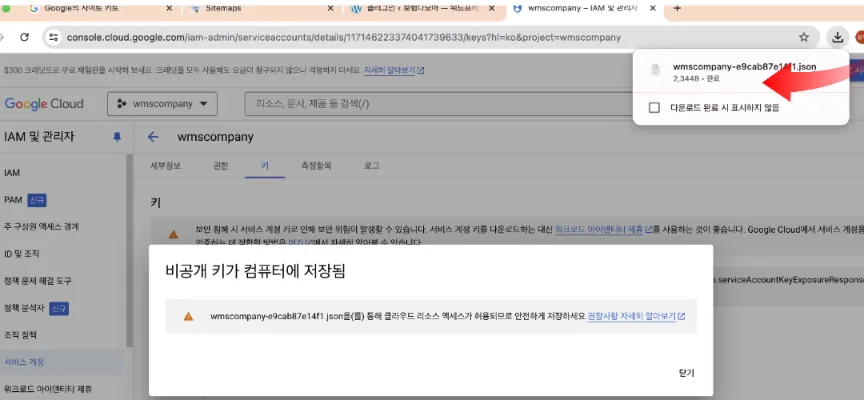Open the 로그 tab

click(371, 165)
